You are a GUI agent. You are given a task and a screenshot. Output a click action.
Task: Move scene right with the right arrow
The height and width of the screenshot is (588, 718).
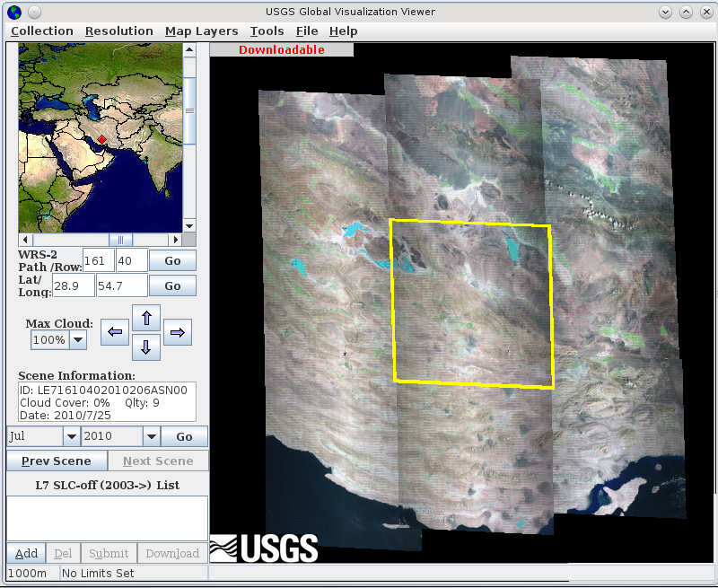point(178,332)
